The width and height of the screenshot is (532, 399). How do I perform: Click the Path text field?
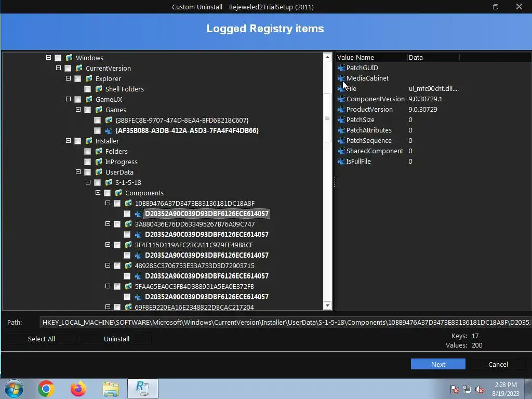click(285, 322)
